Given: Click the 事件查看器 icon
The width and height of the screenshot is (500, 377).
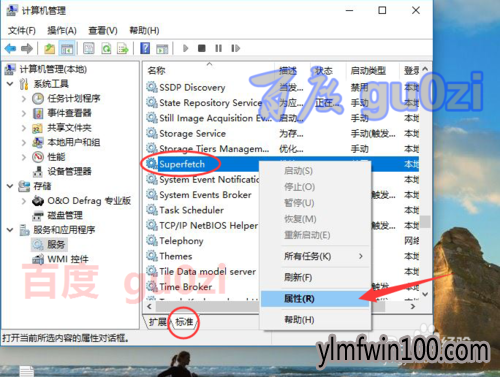Looking at the screenshot, I should tap(38, 113).
